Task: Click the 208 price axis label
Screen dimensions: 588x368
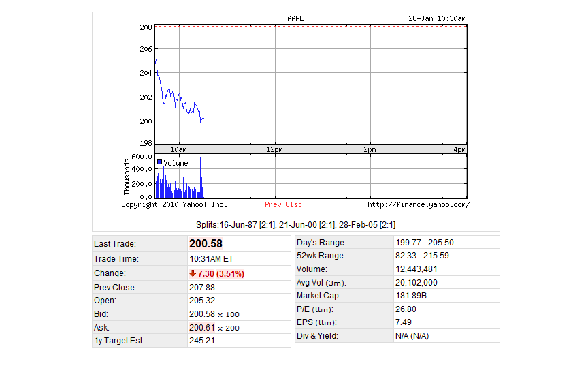Action: (x=146, y=27)
